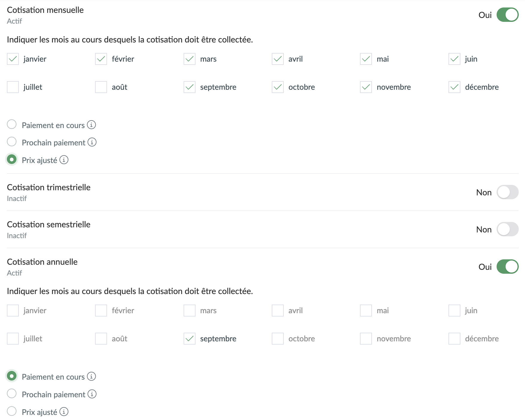
Task: Turn off the Cotisation annuelle toggle
Action: (507, 267)
